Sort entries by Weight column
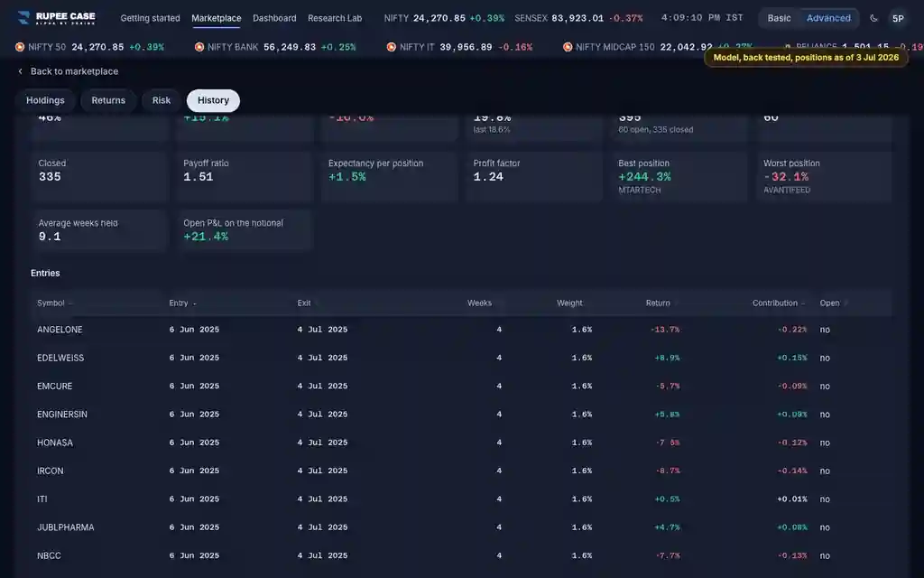The width and height of the screenshot is (924, 578). coord(569,303)
